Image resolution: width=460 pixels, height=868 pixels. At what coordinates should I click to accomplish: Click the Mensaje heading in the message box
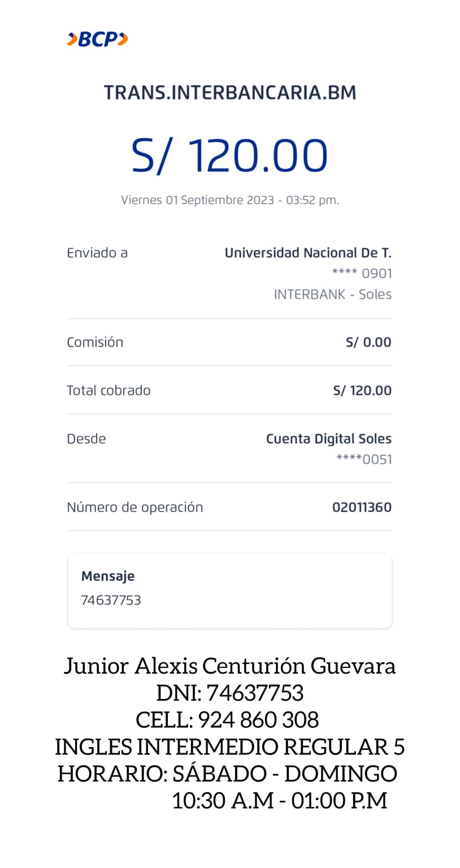tap(108, 576)
